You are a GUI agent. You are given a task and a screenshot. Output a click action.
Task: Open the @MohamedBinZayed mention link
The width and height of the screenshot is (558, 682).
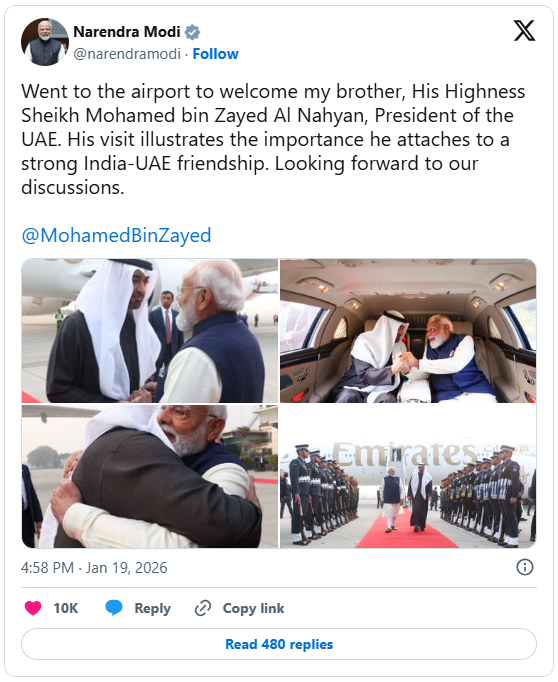click(116, 235)
